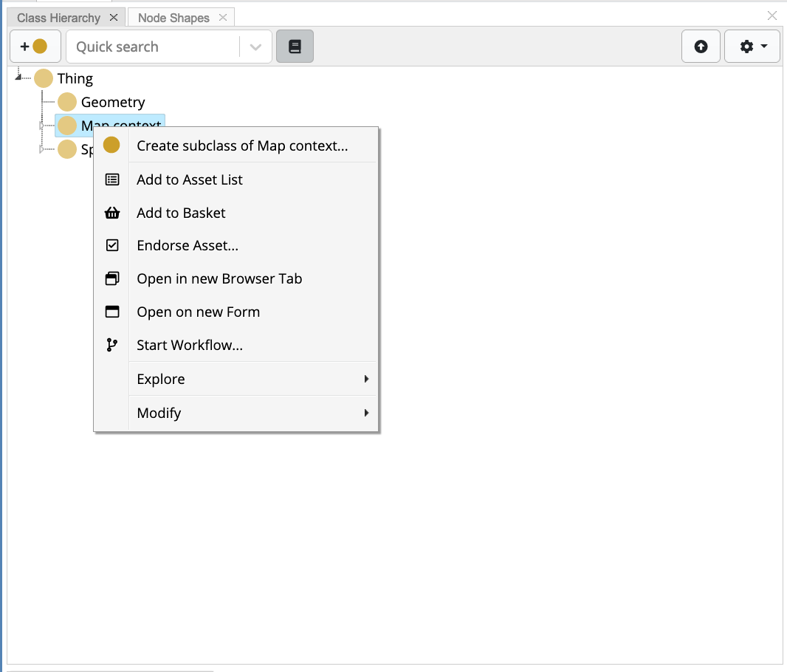Click the orange class swatch next to Geometry
The width and height of the screenshot is (787, 672).
click(x=66, y=102)
